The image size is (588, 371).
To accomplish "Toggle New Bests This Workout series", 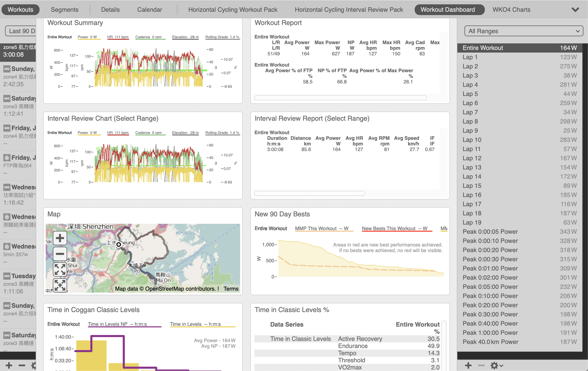I will click(x=394, y=228).
